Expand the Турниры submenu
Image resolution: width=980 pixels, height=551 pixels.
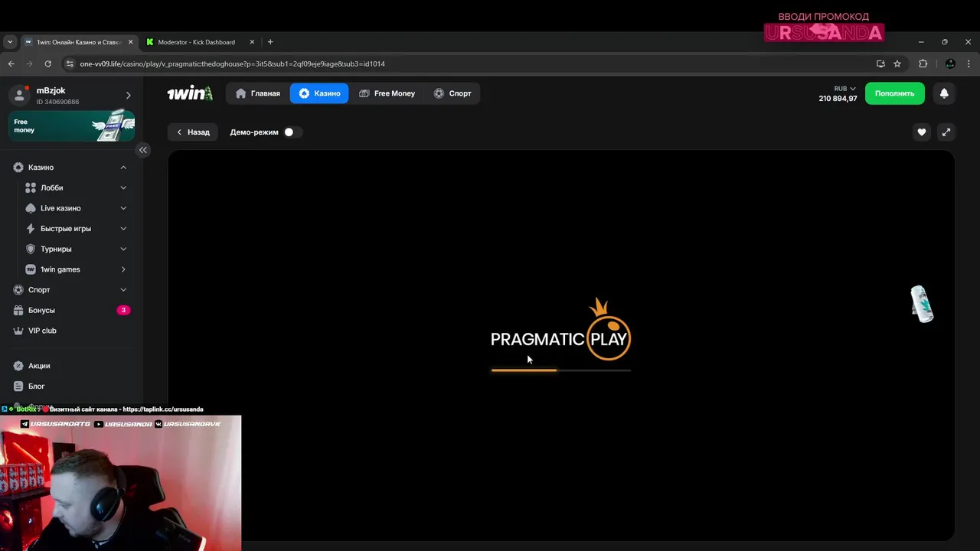point(123,249)
